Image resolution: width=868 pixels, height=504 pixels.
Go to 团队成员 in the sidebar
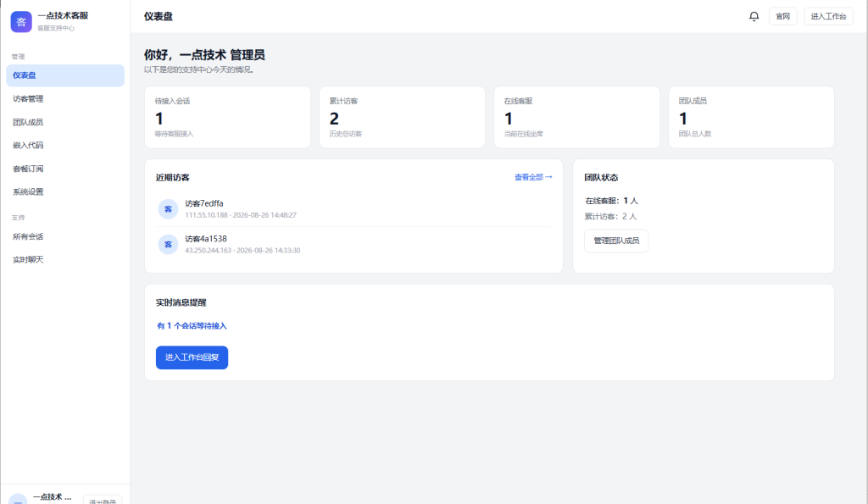tap(65, 122)
